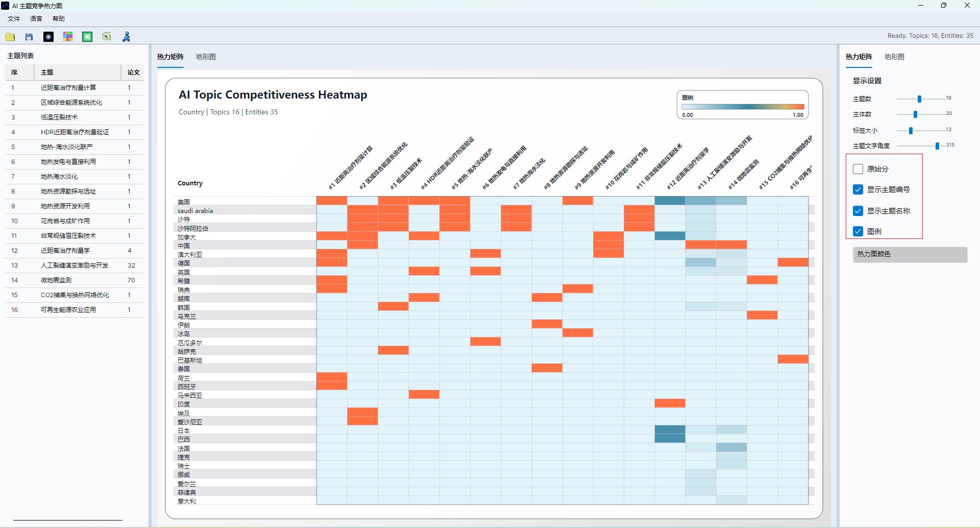
Task: Click the 巴基斯坦 row label in heatmap
Action: (190, 361)
